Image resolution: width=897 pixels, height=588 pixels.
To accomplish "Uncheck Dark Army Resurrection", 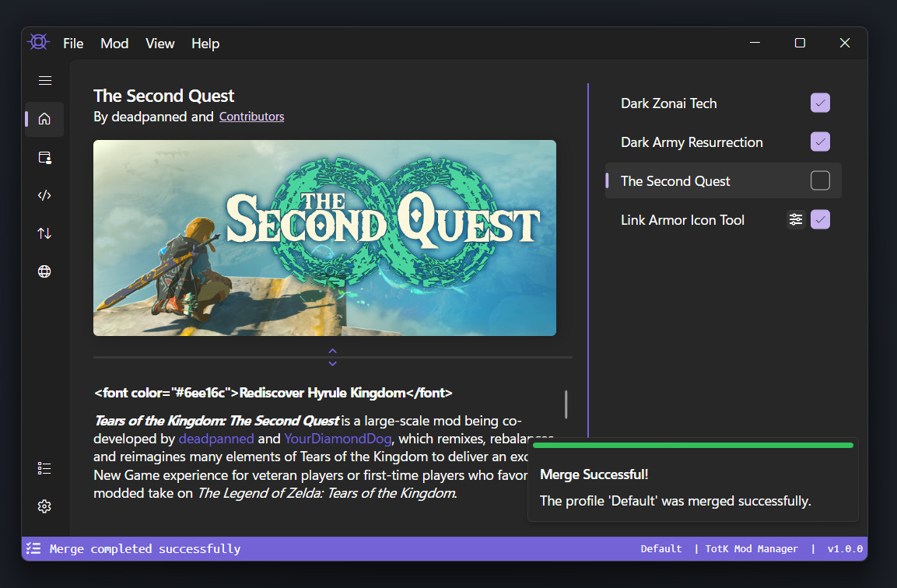I will click(820, 142).
